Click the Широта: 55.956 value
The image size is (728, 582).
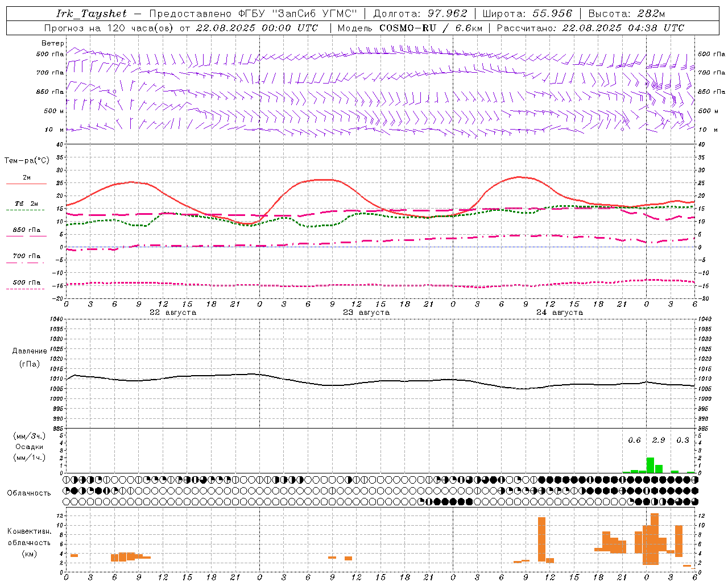pos(527,14)
